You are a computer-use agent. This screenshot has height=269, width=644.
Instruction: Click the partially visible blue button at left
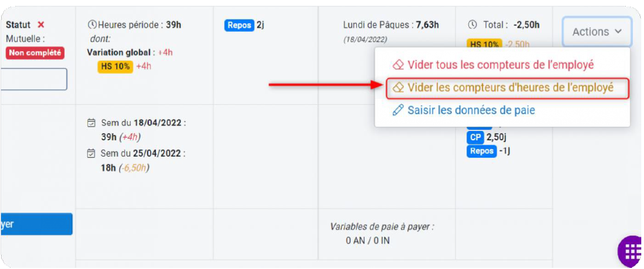37,224
